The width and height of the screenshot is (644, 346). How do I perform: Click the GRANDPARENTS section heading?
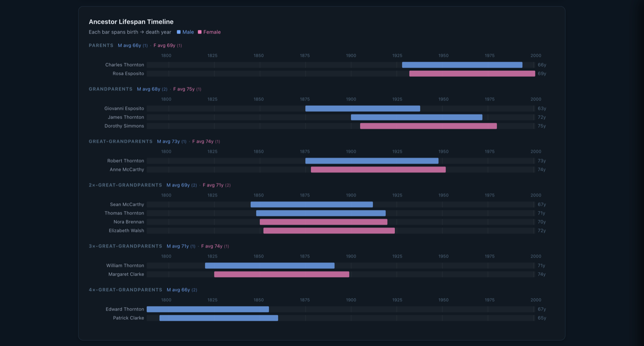tap(111, 89)
